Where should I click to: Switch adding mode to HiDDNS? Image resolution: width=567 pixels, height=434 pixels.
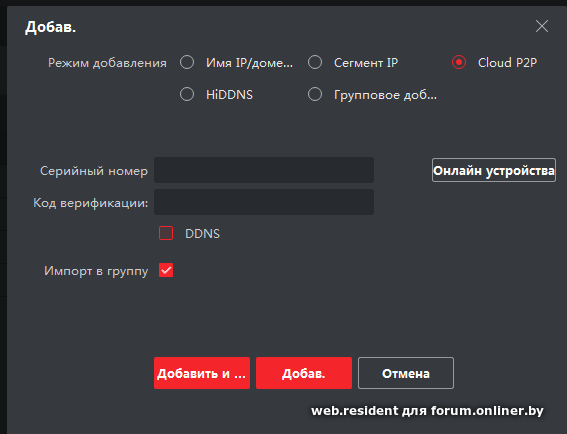187,94
